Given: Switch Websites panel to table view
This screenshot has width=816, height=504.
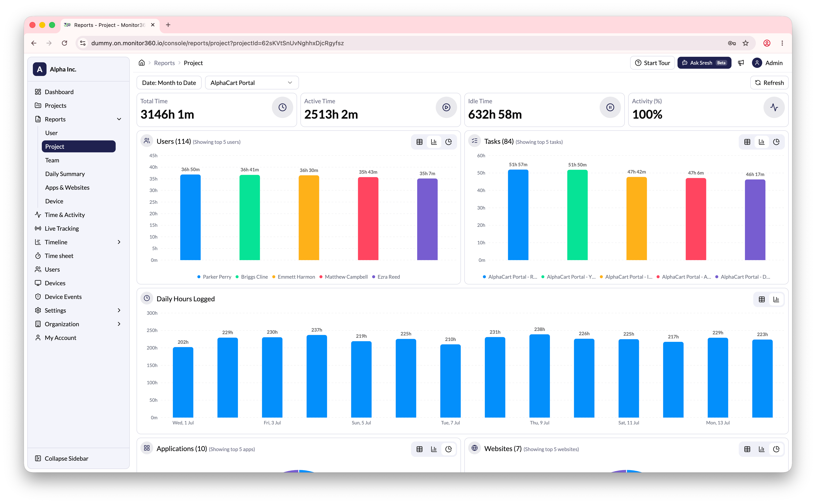Looking at the screenshot, I should click(x=747, y=449).
